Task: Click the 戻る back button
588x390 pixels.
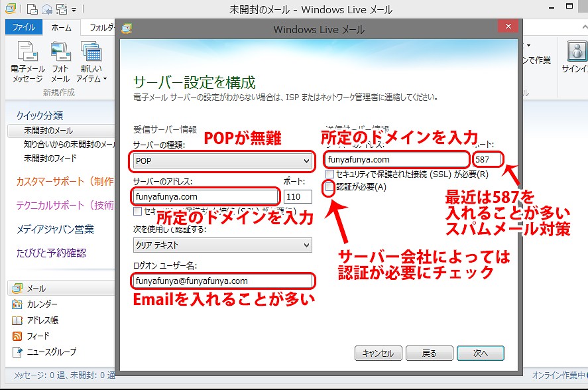Action: (430, 354)
